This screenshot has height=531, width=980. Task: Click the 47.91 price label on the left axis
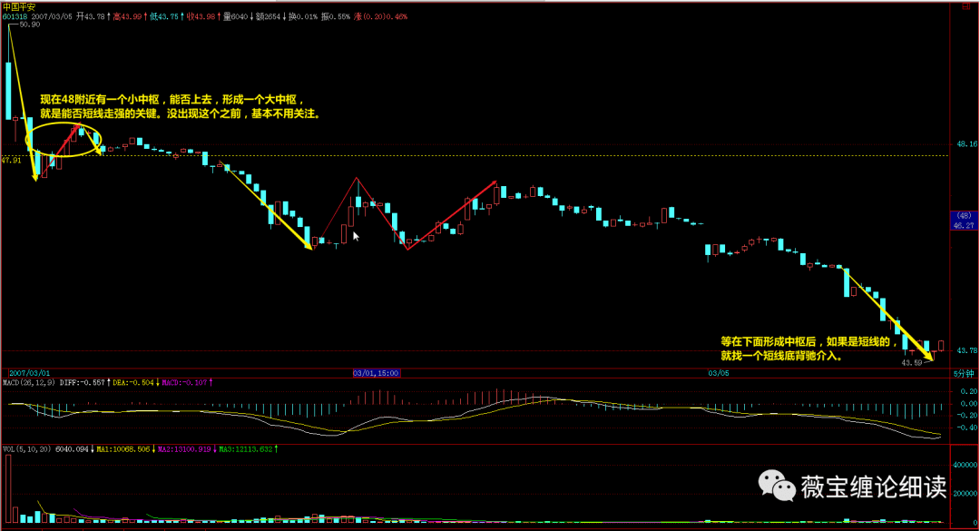tap(11, 160)
